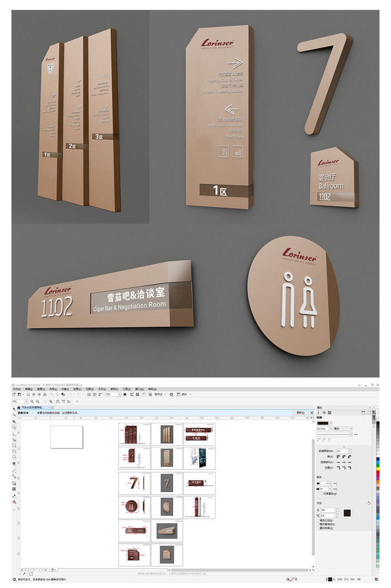Open the 文件 menu
The image size is (391, 588).
17,389
